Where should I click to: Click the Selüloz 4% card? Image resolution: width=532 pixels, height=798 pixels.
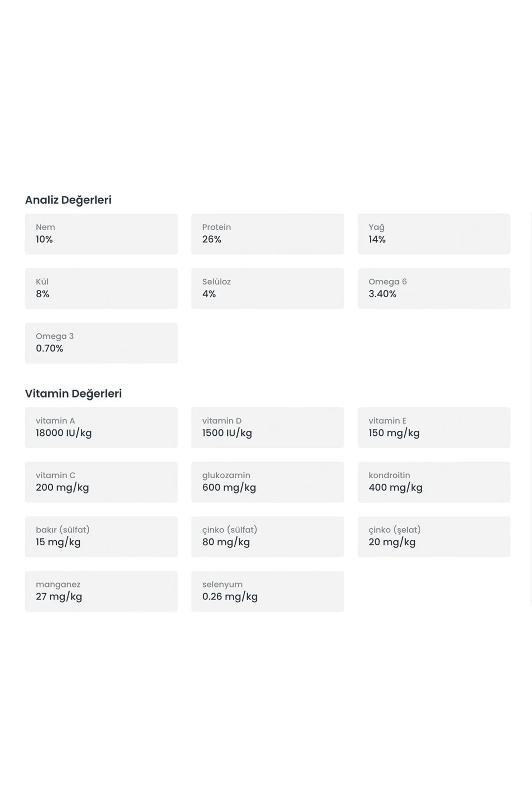(x=268, y=289)
